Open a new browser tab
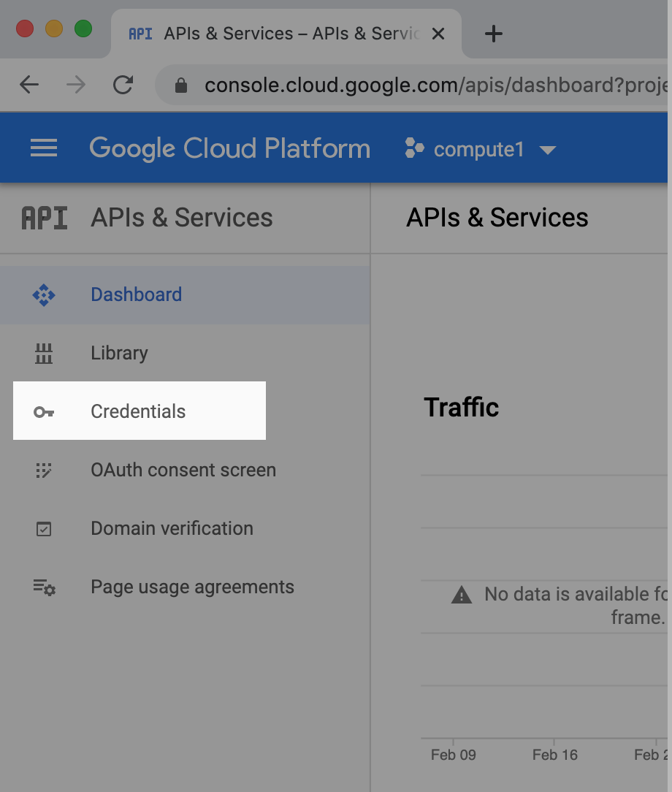Screen dimensions: 672x792 coord(494,34)
